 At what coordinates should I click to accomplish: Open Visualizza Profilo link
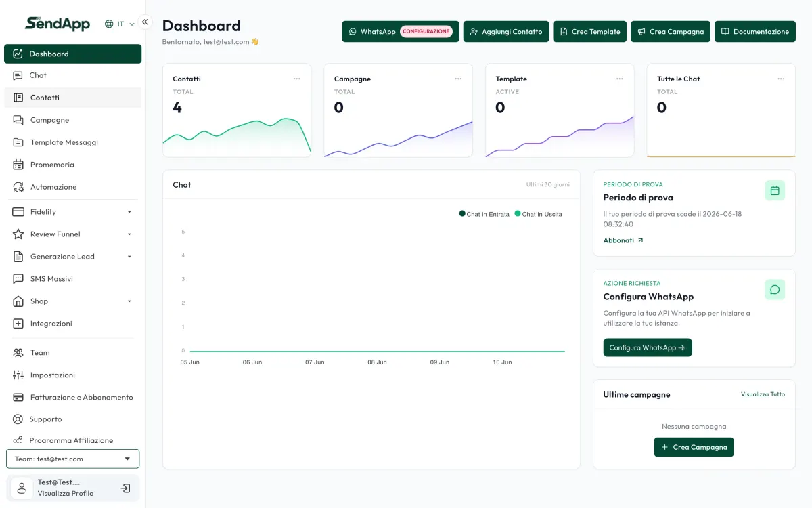(x=66, y=493)
